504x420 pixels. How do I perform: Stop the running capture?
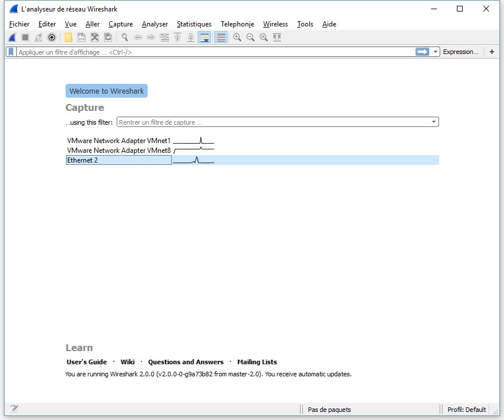pyautogui.click(x=25, y=37)
